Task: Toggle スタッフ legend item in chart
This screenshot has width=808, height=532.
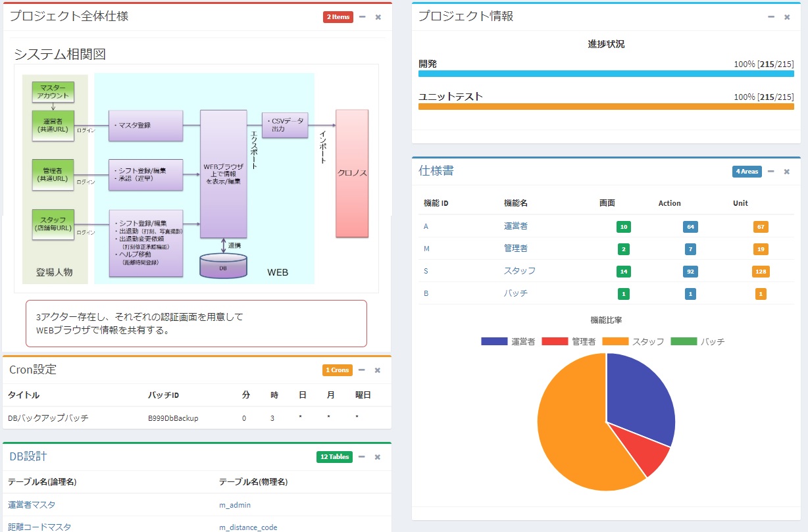Action: pyautogui.click(x=634, y=342)
